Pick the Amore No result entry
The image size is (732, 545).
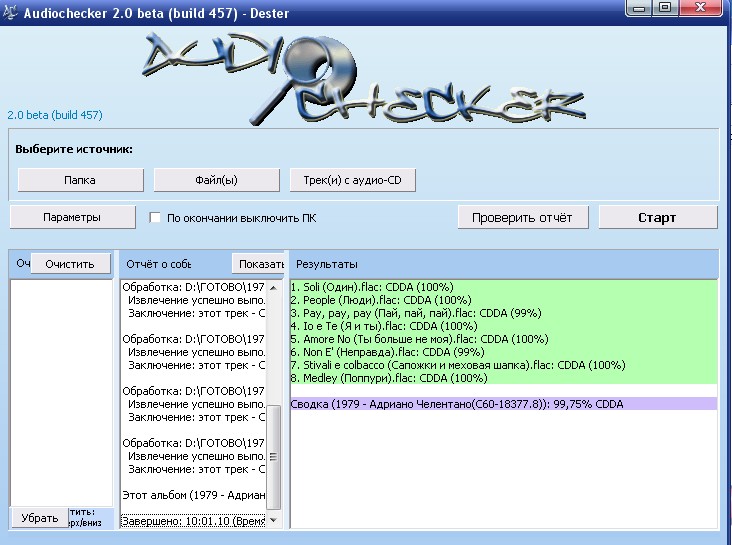point(419,339)
